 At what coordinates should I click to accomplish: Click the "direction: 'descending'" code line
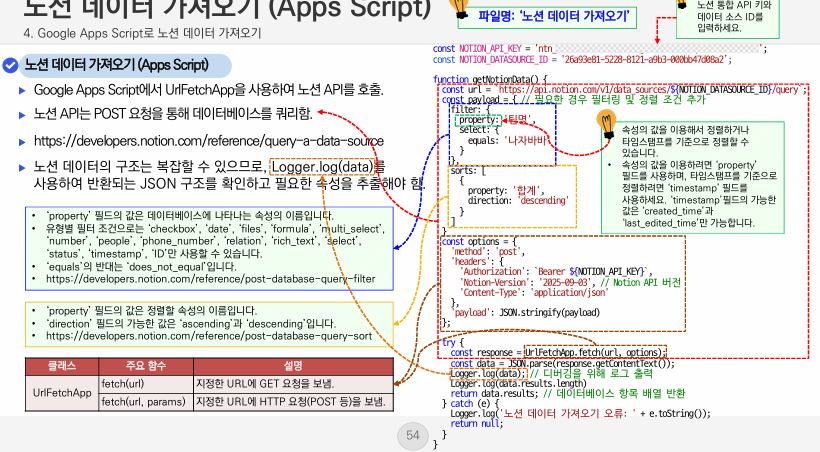(x=518, y=200)
